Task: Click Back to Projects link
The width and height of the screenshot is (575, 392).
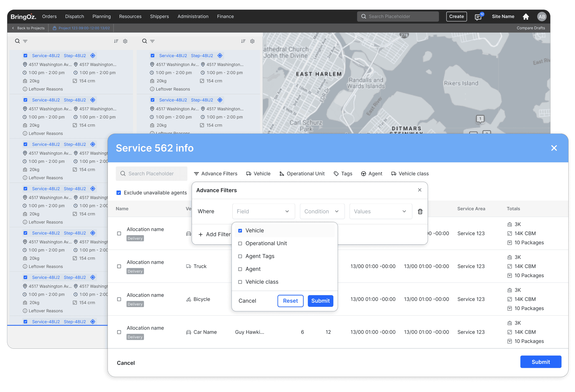Action: (x=28, y=28)
